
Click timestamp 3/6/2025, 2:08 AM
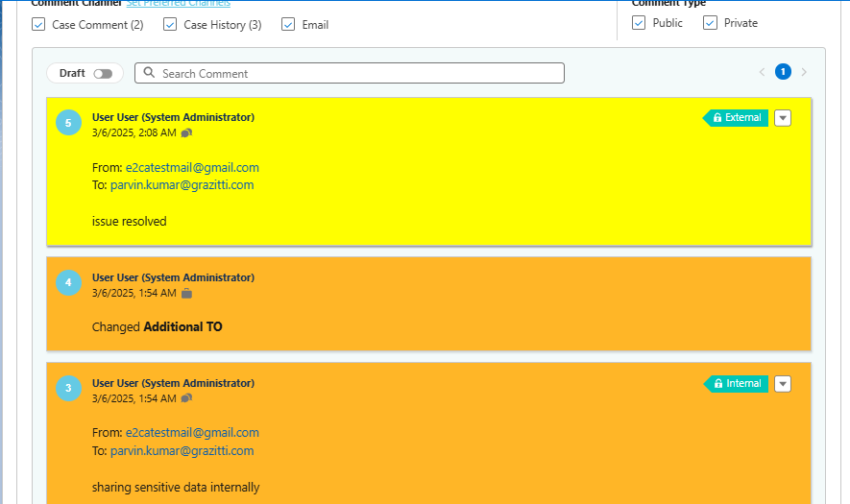click(x=134, y=132)
